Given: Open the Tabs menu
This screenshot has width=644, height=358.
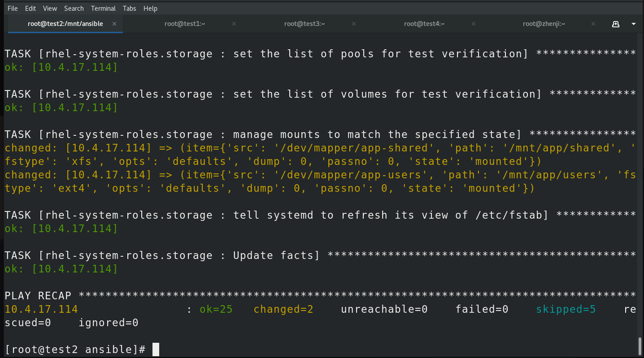Looking at the screenshot, I should [130, 8].
